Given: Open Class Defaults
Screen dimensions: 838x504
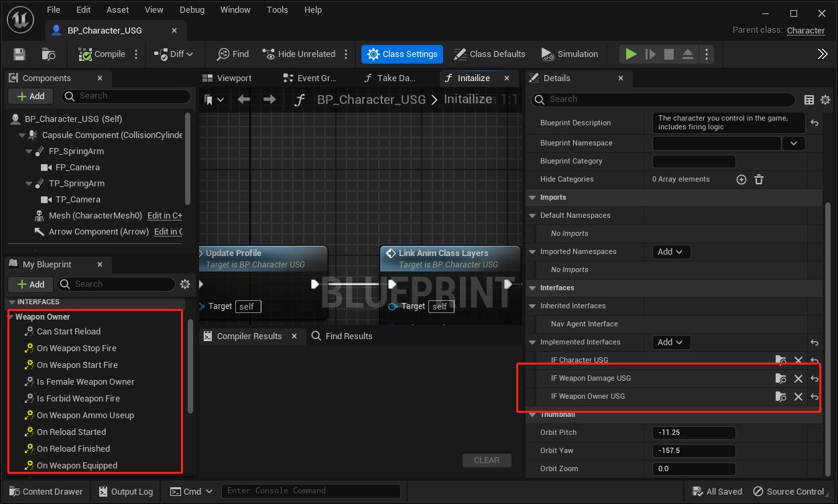Looking at the screenshot, I should 489,54.
